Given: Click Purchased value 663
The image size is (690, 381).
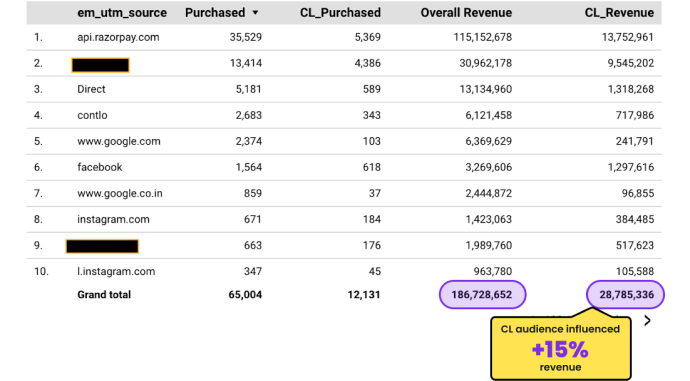Looking at the screenshot, I should coord(253,245).
